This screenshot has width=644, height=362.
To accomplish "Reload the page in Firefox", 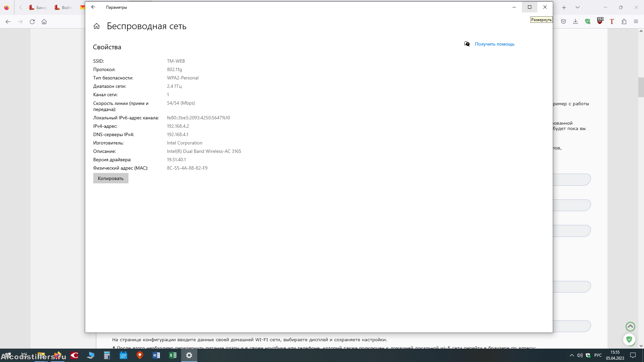I will pos(32,22).
